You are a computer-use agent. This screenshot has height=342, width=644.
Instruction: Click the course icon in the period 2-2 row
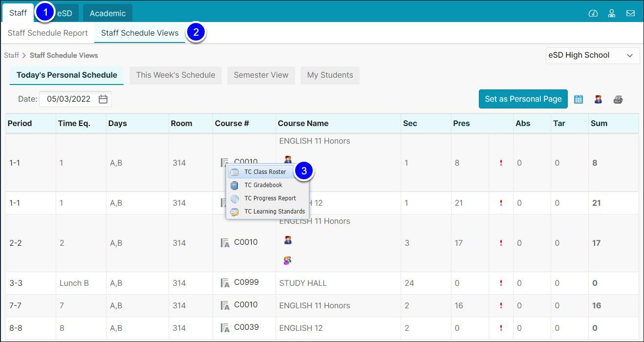[225, 243]
